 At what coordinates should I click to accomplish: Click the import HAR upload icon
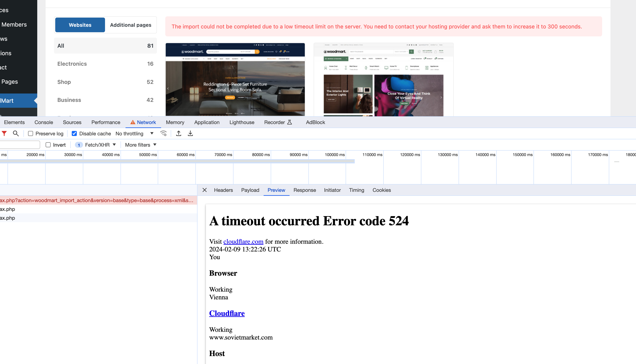coord(178,133)
